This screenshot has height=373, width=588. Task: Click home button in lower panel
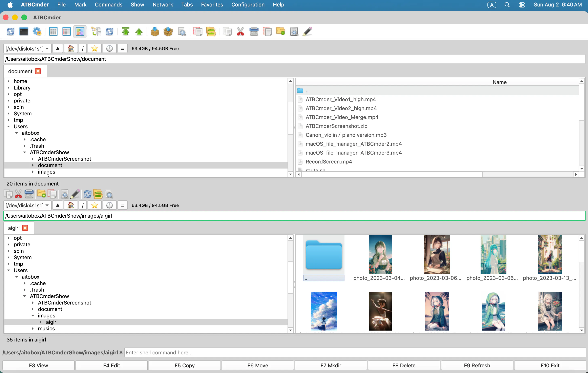tap(71, 205)
